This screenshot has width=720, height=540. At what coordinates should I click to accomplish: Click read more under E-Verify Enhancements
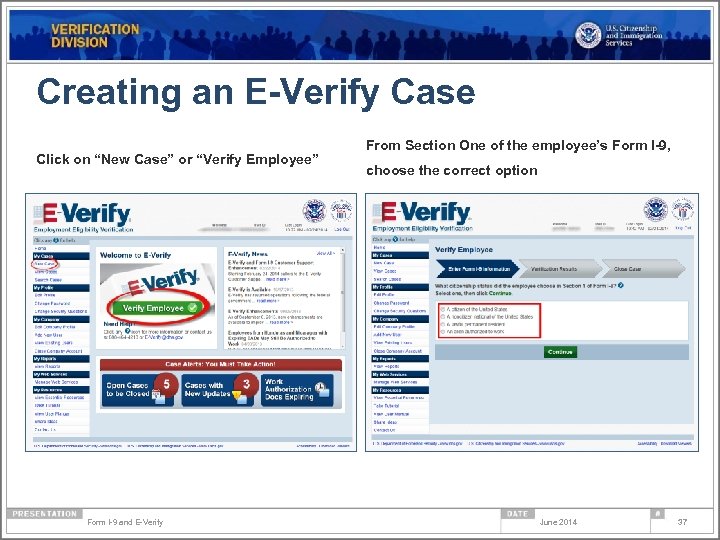(x=281, y=322)
